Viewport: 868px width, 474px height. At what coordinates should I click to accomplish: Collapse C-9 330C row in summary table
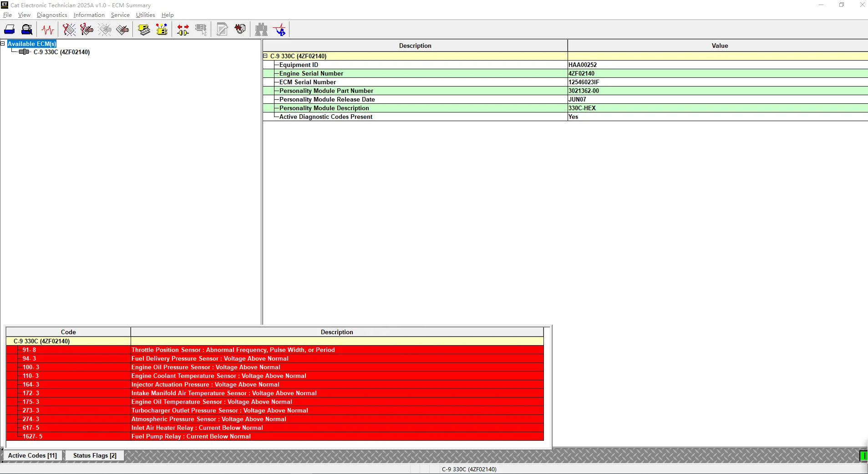coord(265,56)
